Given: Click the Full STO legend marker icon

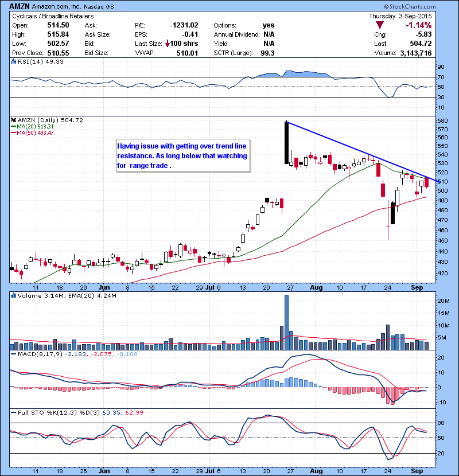Looking at the screenshot, I should pyautogui.click(x=13, y=413).
